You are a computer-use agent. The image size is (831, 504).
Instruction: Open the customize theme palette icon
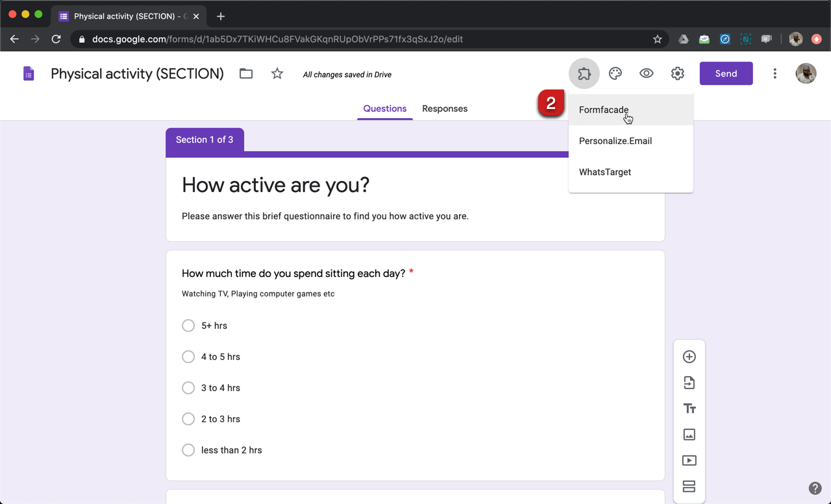[615, 74]
